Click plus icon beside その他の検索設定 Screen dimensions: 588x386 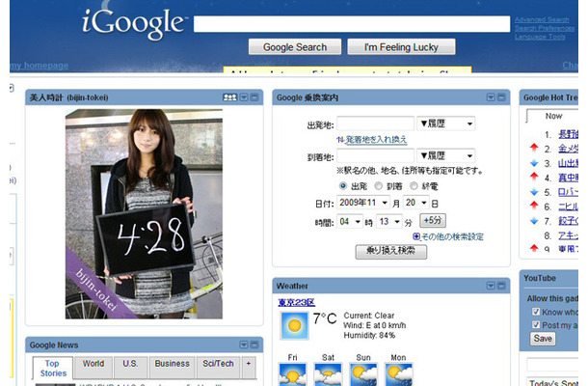point(415,236)
